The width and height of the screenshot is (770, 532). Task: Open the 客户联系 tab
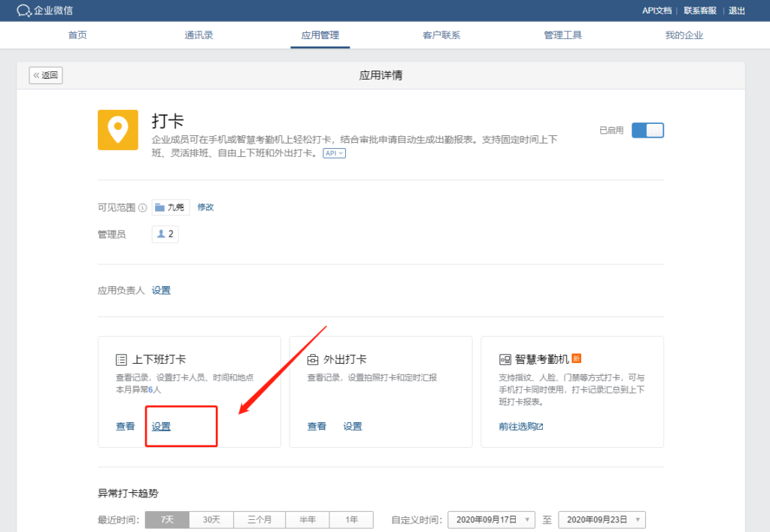441,35
